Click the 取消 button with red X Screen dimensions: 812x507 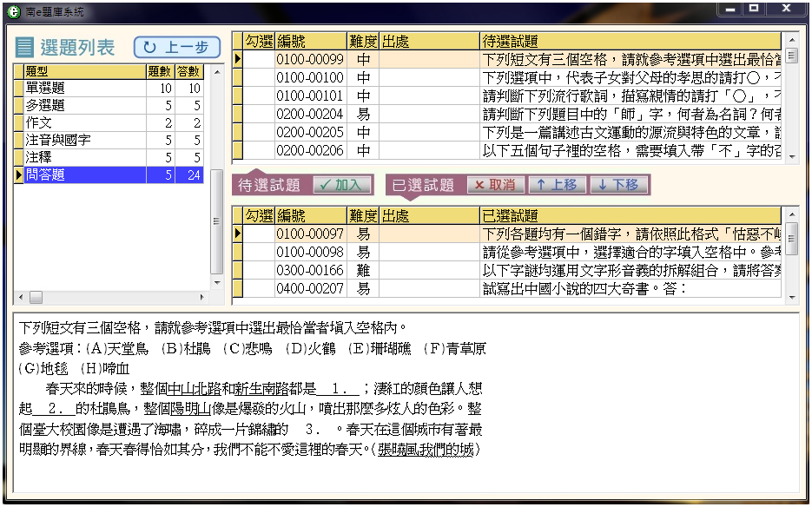(x=496, y=185)
